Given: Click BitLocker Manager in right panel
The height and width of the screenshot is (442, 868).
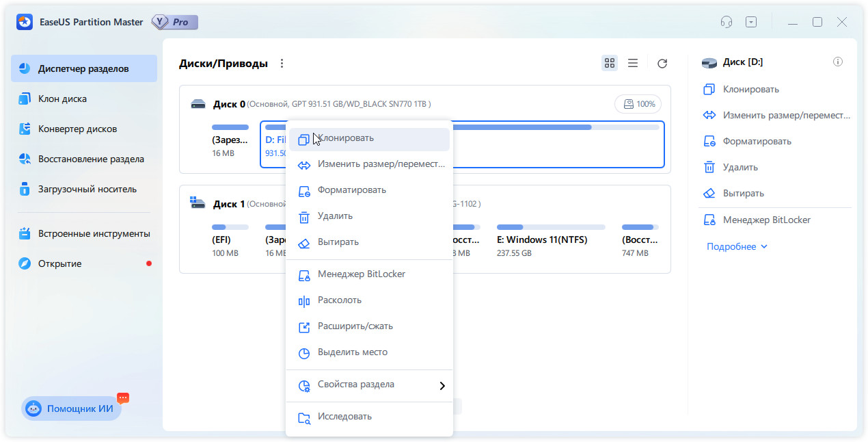Looking at the screenshot, I should 766,220.
